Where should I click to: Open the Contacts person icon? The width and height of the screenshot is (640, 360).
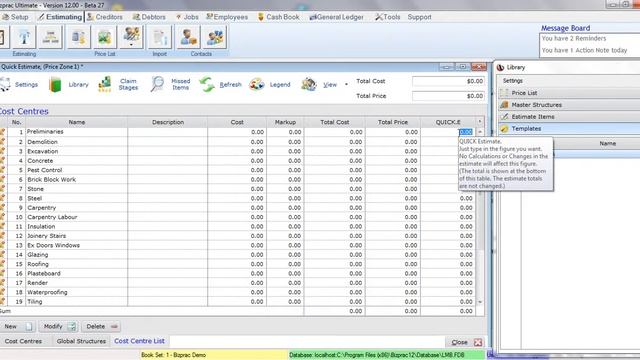pyautogui.click(x=188, y=38)
